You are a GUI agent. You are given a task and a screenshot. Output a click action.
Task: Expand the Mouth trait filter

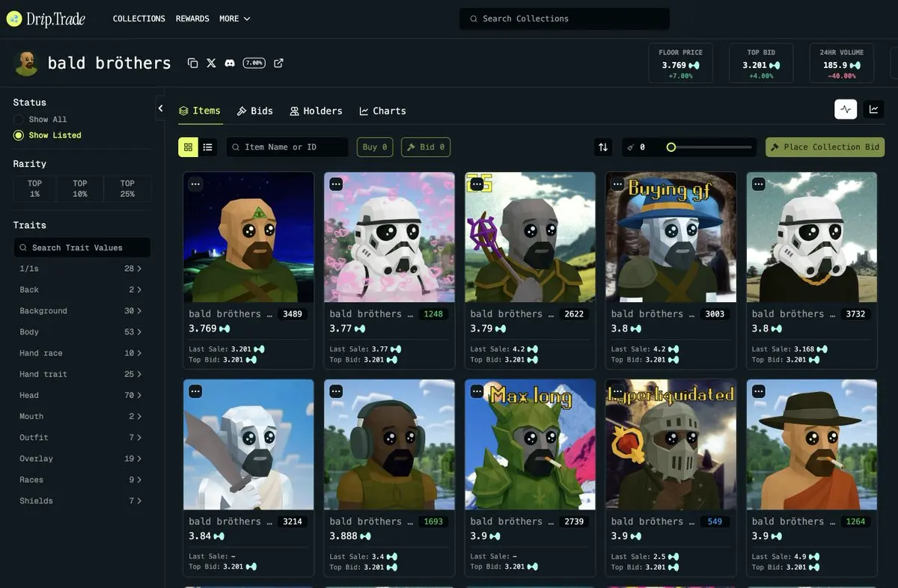click(82, 416)
